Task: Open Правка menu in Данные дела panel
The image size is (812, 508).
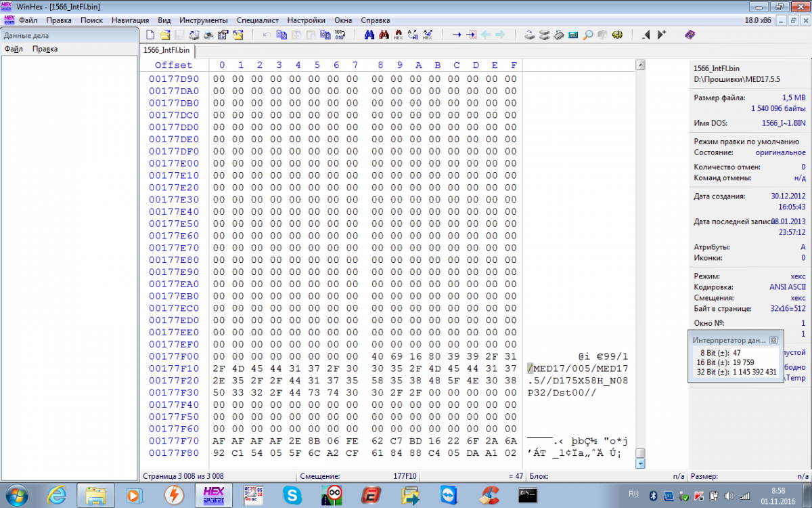Action: pyautogui.click(x=45, y=49)
